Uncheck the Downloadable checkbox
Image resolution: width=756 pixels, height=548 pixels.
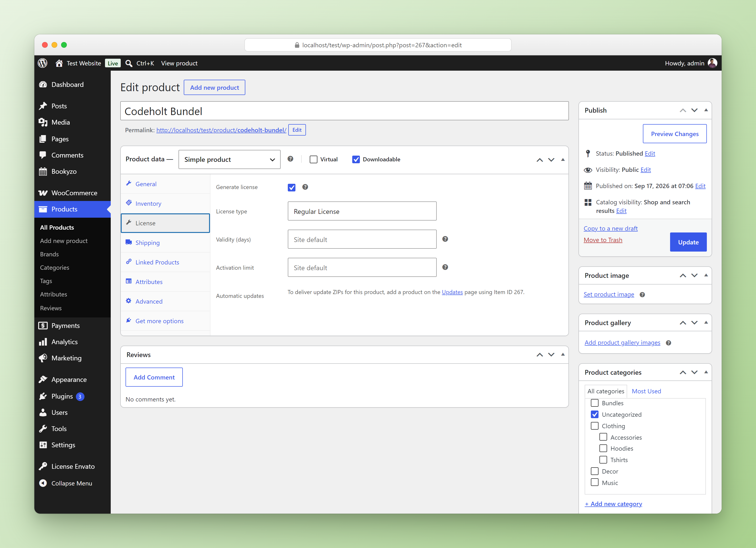point(356,159)
